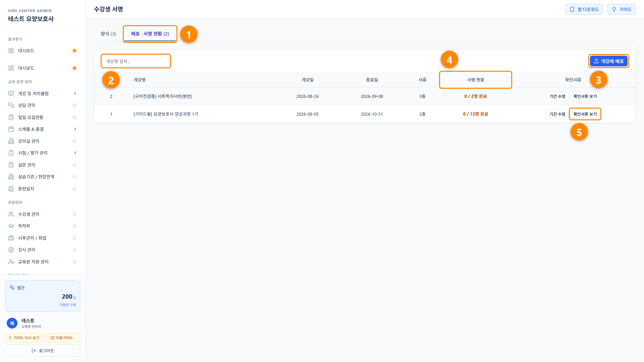The height and width of the screenshot is (362, 644).
Task: Click the 강사 관리 user icon
Action: tap(11, 250)
